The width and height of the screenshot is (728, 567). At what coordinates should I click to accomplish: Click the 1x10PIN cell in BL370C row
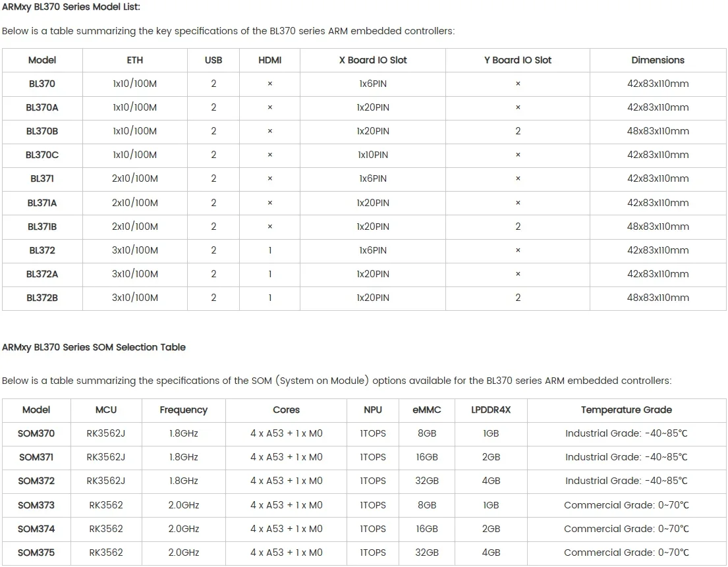tap(373, 155)
